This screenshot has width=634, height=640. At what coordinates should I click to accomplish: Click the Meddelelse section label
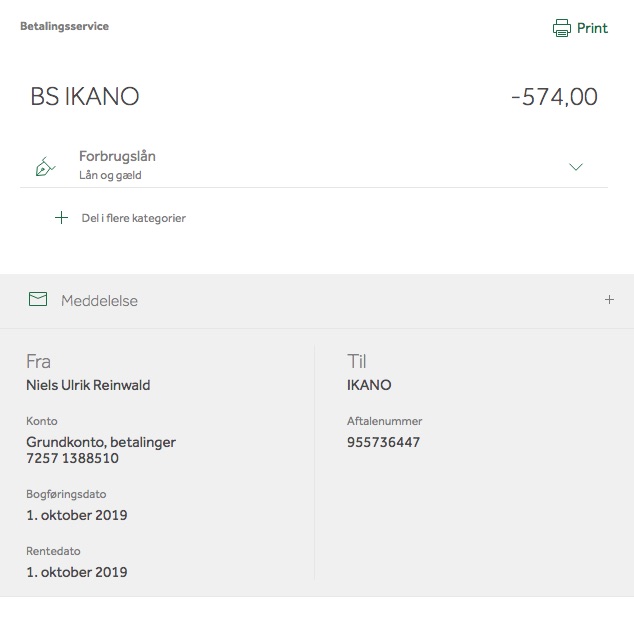[x=99, y=301]
